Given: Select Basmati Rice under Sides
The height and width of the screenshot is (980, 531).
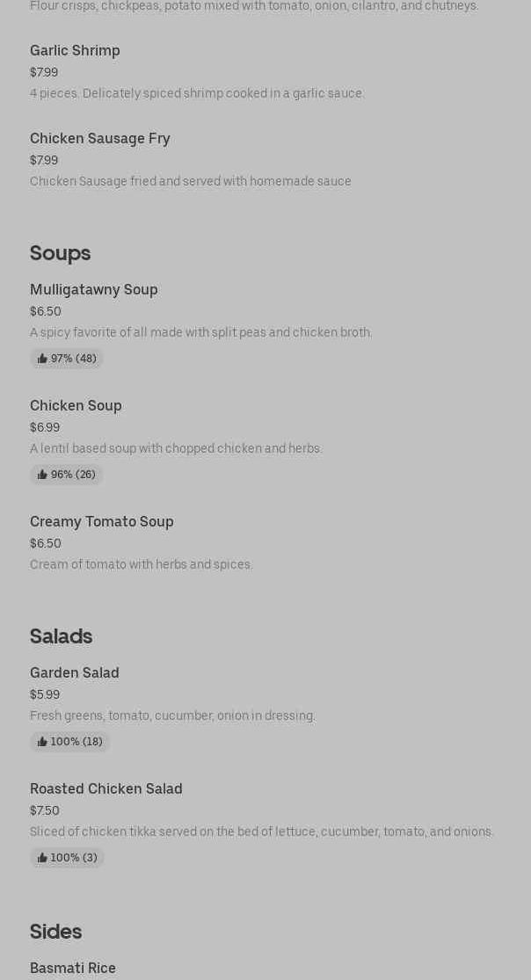Looking at the screenshot, I should pos(73,968).
